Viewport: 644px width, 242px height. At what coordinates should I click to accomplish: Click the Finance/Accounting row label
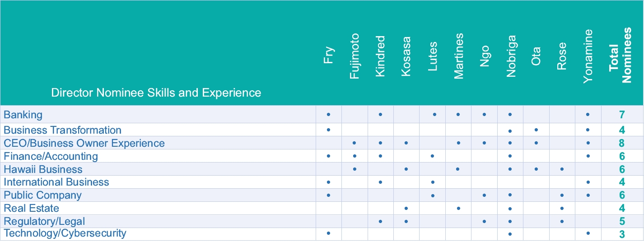51,156
